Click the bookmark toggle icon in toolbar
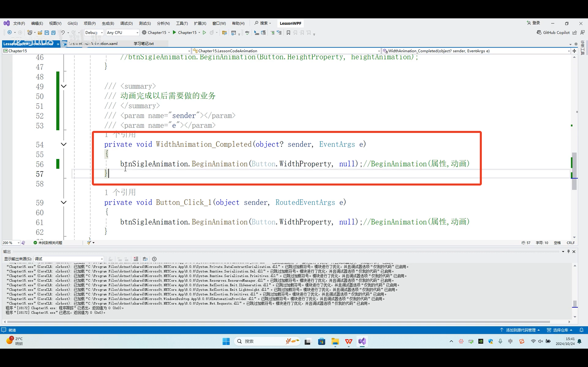 [288, 33]
